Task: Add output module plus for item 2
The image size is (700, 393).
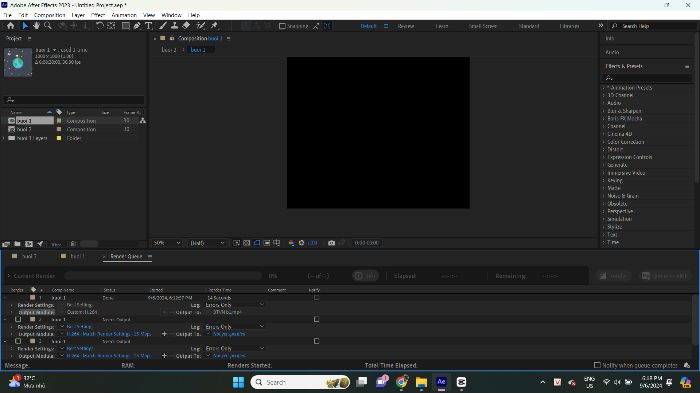Action: tap(164, 334)
